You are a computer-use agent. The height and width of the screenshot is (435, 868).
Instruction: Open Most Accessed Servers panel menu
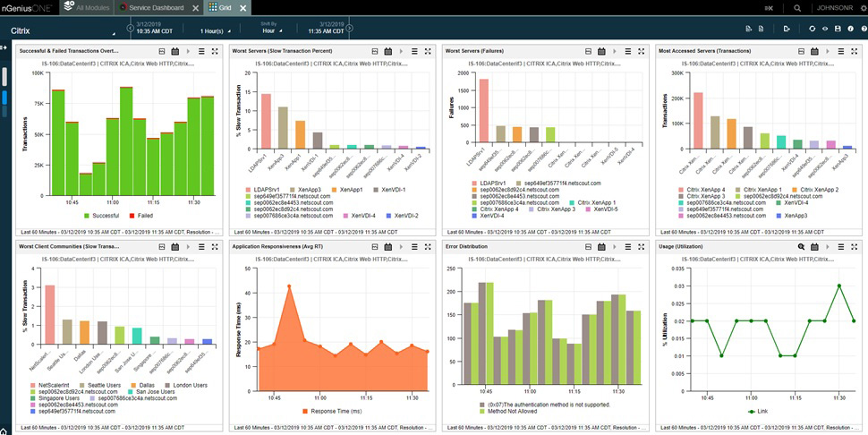coord(841,52)
